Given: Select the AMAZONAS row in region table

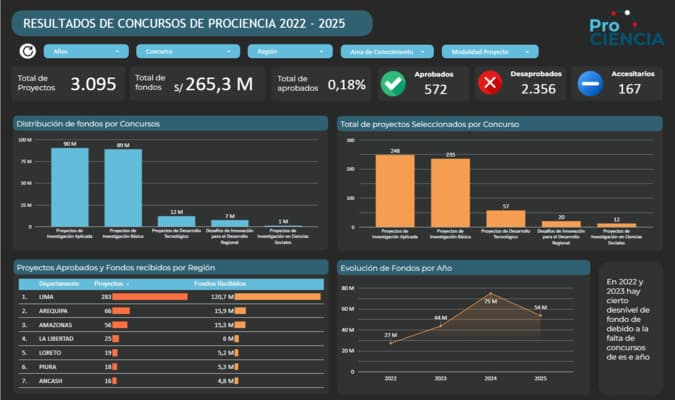Looking at the screenshot, I should tap(171, 325).
